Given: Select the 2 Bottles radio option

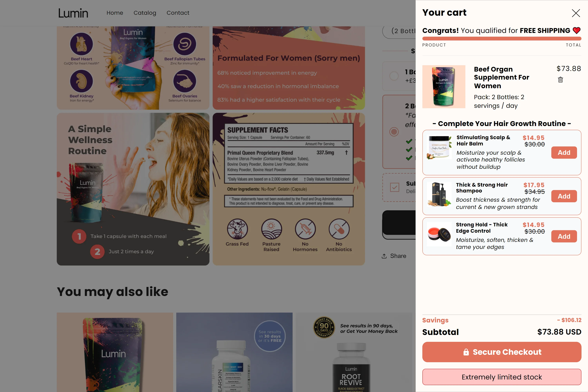Looking at the screenshot, I should 394,132.
